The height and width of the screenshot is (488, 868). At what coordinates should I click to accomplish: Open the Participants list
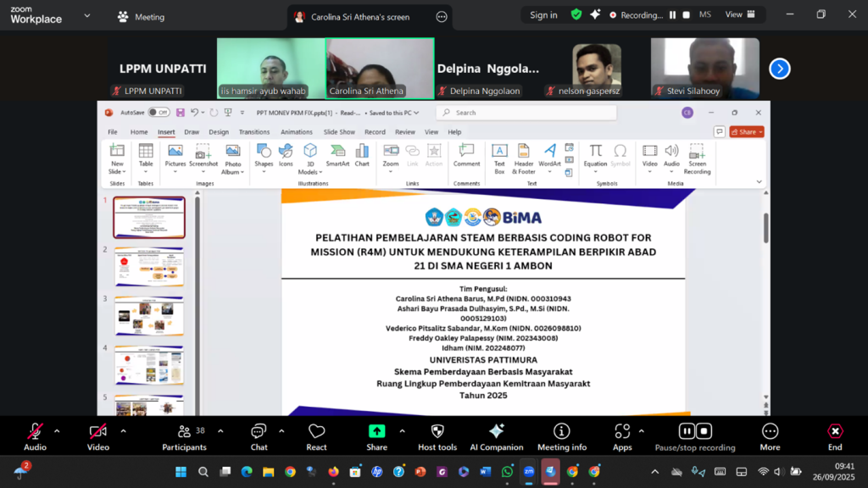pyautogui.click(x=184, y=436)
